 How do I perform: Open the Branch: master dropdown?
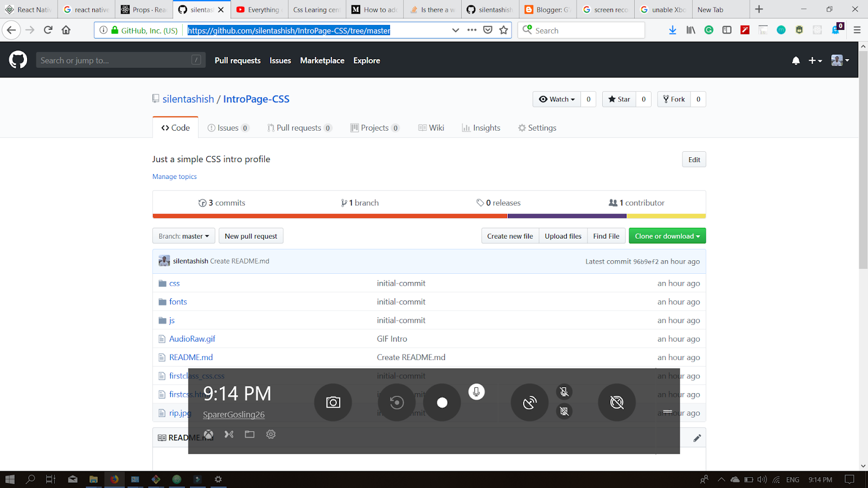click(x=183, y=235)
